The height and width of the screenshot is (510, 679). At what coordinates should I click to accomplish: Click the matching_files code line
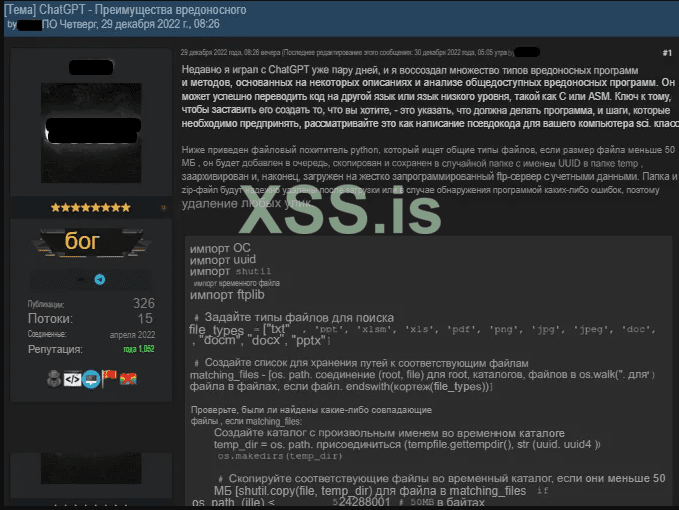[422, 375]
